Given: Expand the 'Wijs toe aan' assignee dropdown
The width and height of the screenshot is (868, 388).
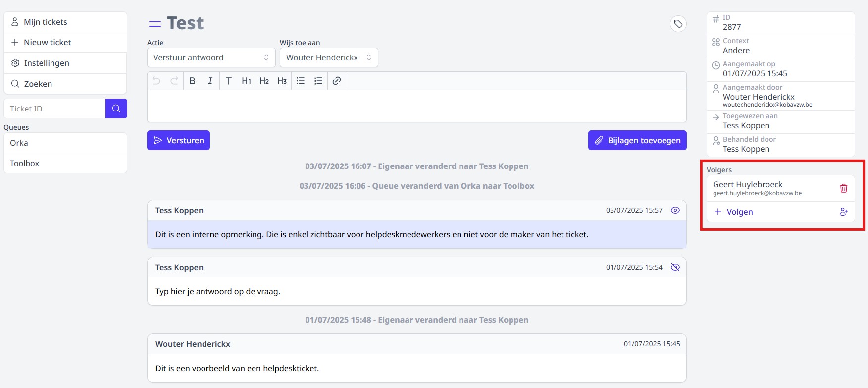Looking at the screenshot, I should [328, 57].
